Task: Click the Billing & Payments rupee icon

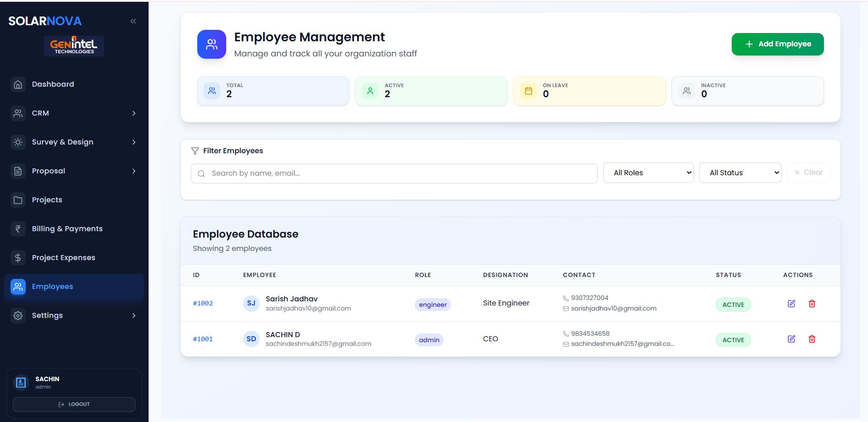Action: click(x=18, y=228)
